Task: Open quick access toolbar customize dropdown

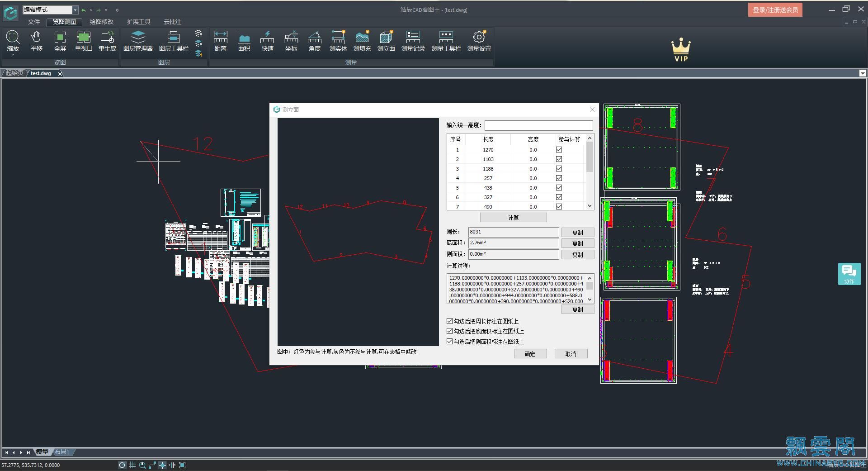Action: [x=117, y=10]
